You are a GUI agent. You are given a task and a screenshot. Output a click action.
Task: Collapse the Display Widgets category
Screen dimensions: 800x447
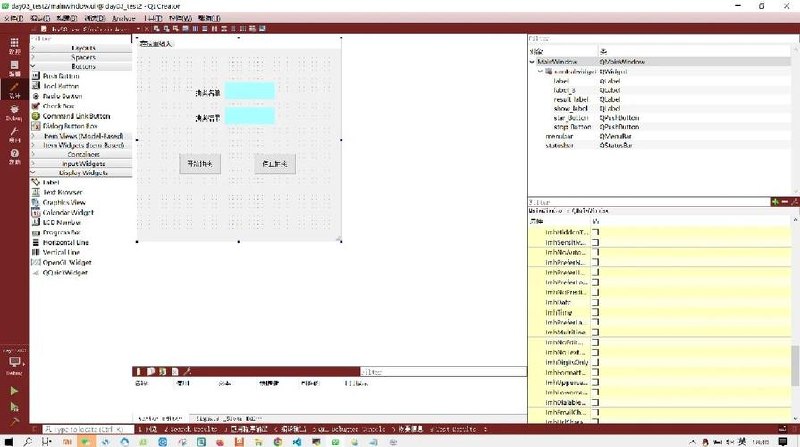[82, 172]
